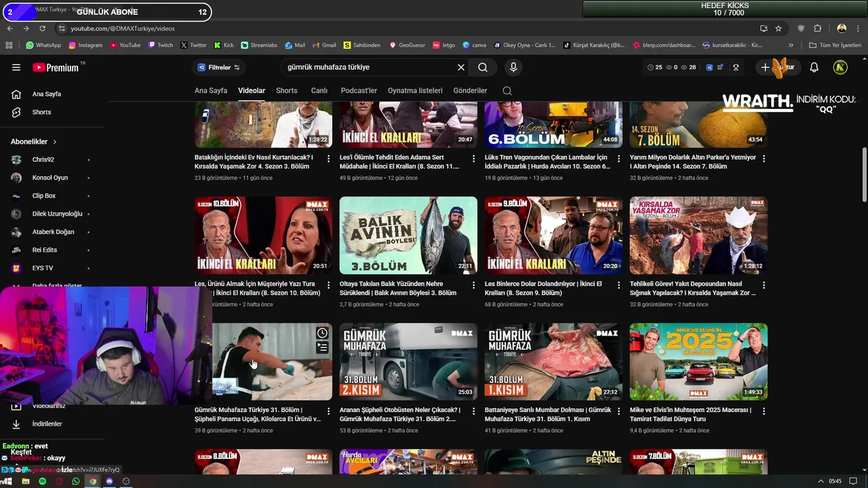868x488 pixels.
Task: Open GeoGuessr bookmark
Action: (407, 45)
